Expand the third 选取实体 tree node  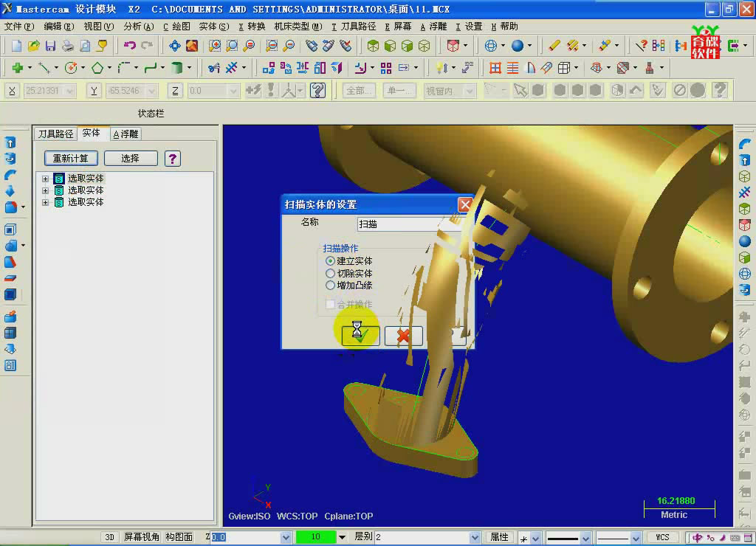45,203
